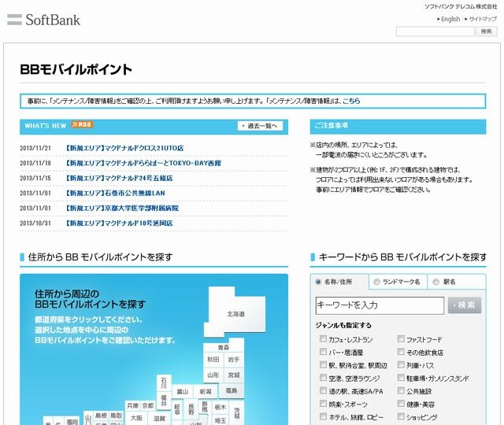Check the 列車・バス genre

(401, 364)
